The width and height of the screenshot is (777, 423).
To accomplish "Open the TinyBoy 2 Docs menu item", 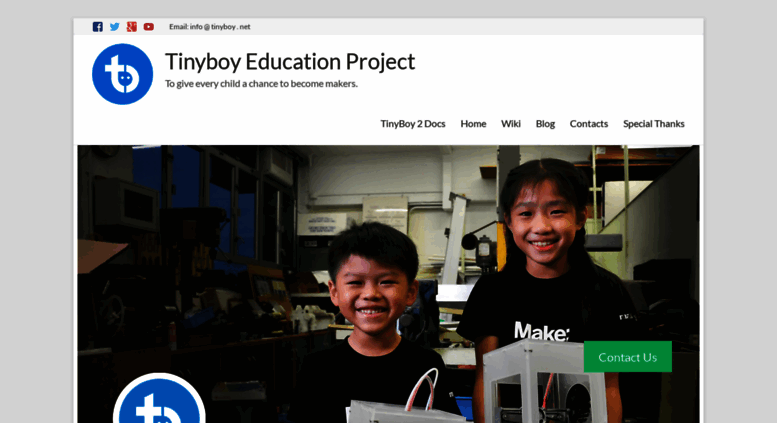I will pyautogui.click(x=413, y=123).
